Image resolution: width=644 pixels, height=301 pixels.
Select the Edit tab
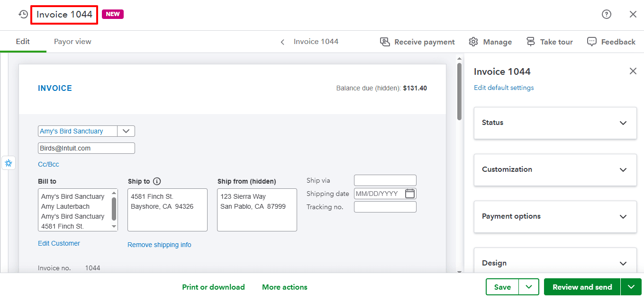[x=23, y=42]
